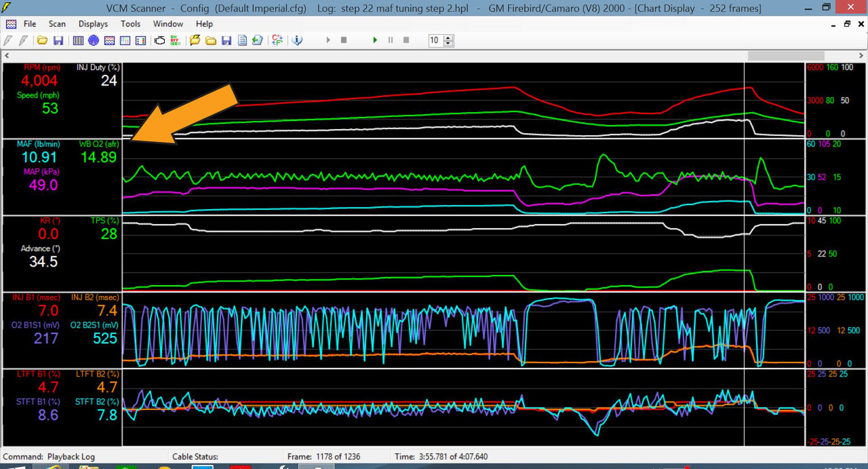Viewport: 868px width, 469px height.
Task: Open the Tools menu
Action: tap(130, 24)
